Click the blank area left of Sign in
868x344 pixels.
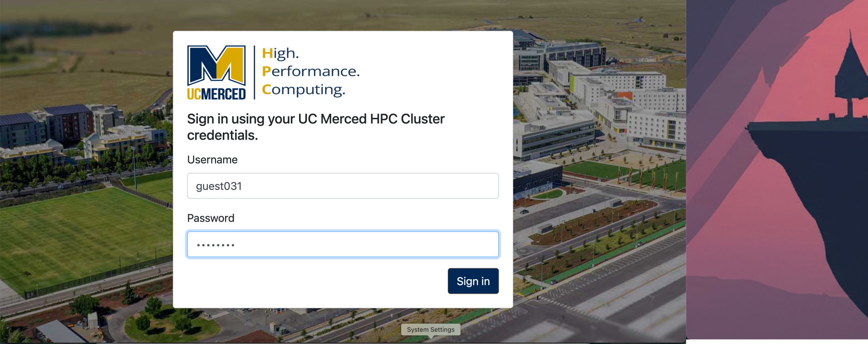click(x=317, y=281)
